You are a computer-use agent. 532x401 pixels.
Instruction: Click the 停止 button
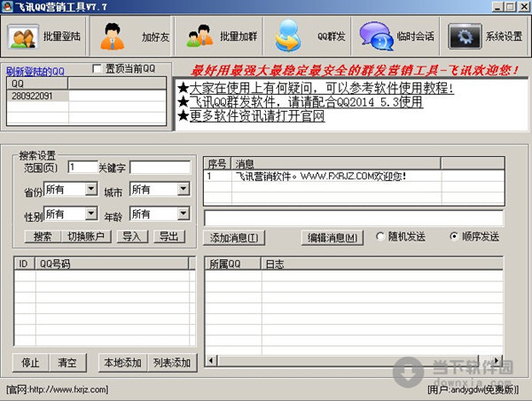point(31,363)
